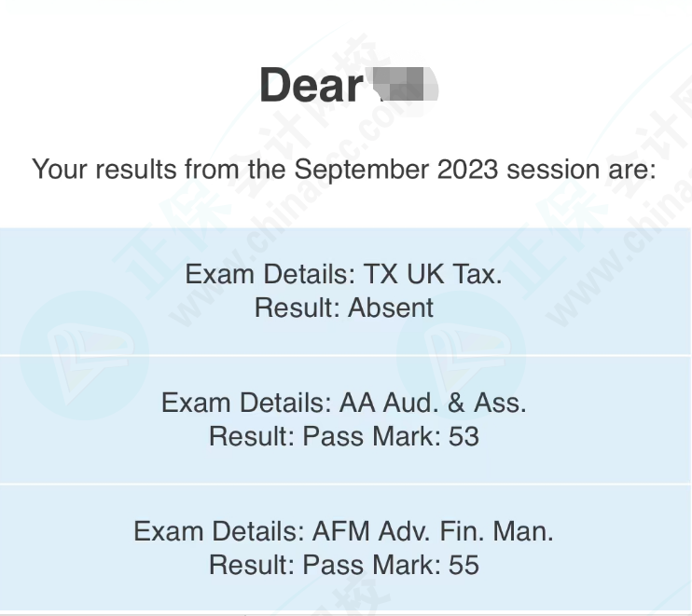The image size is (692, 616).
Task: Select the "September 2023" session text
Action: pyautogui.click(x=395, y=169)
